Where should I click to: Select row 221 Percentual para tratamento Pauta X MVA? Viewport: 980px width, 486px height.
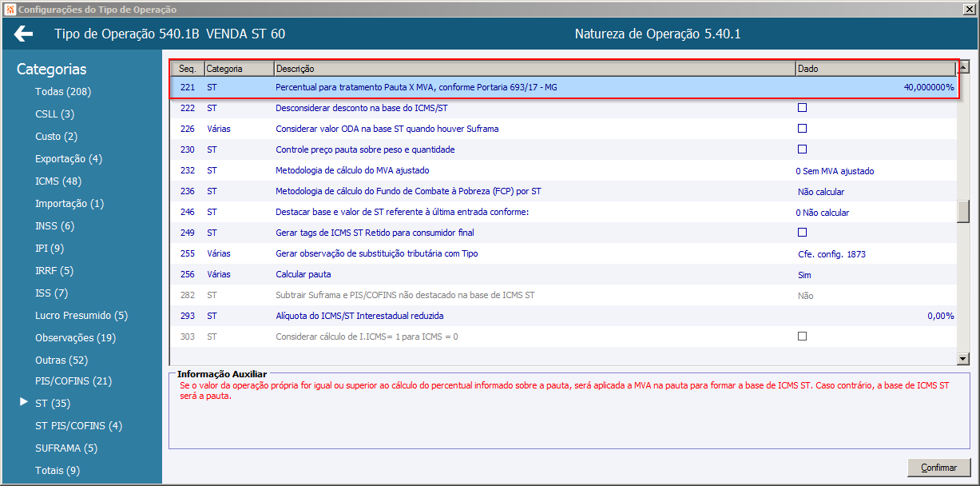point(564,86)
